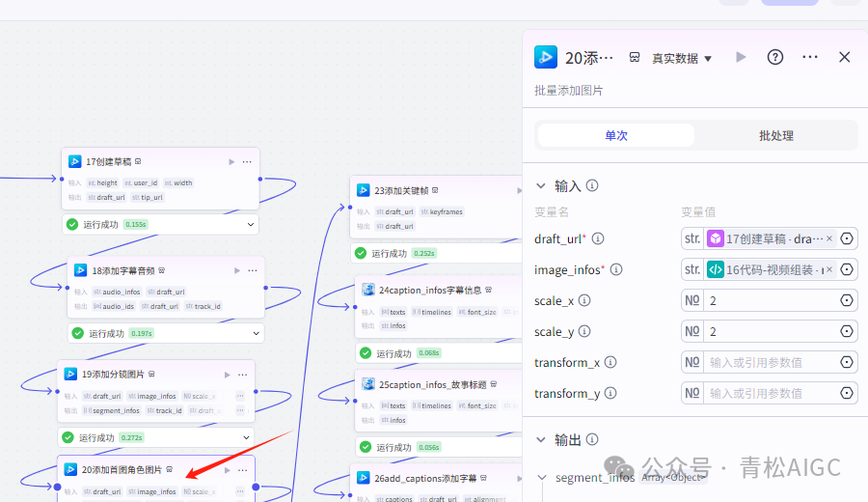Remove the 17创建草稿 reference from draft_url
This screenshot has width=868, height=502.
coord(829,238)
